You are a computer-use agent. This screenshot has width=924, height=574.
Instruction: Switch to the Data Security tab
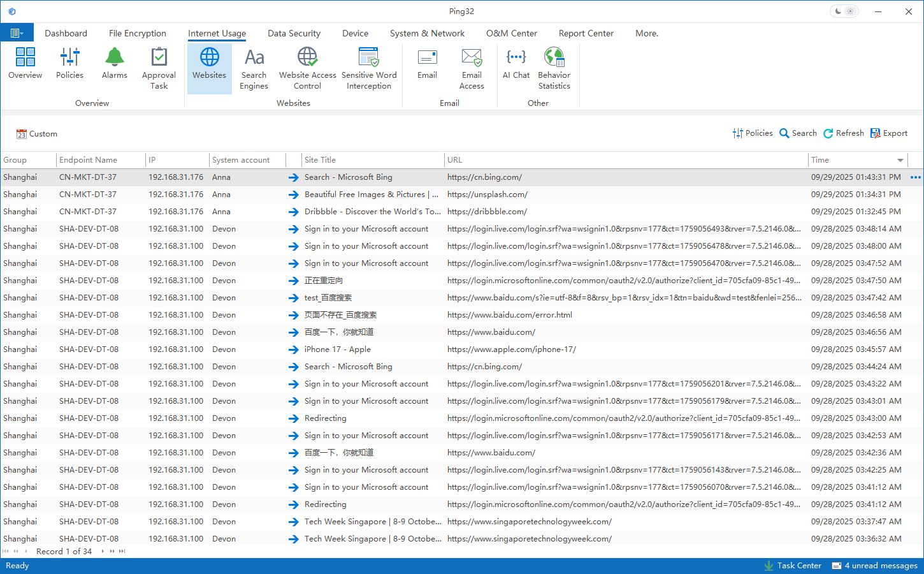[294, 33]
